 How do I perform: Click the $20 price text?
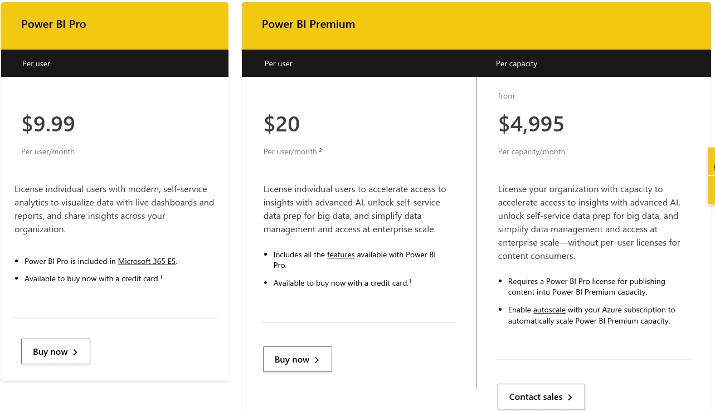(x=281, y=124)
